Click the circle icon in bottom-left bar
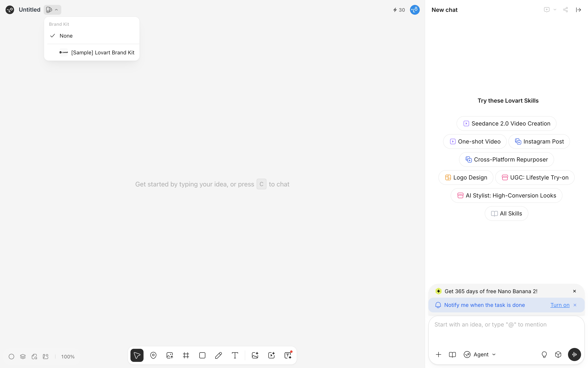This screenshot has width=588, height=368. pyautogui.click(x=11, y=357)
